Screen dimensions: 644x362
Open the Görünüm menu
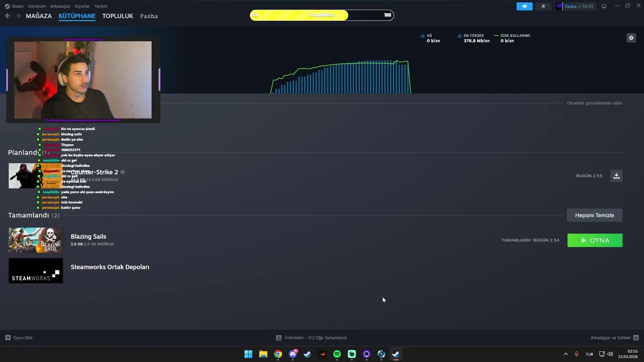pos(37,6)
